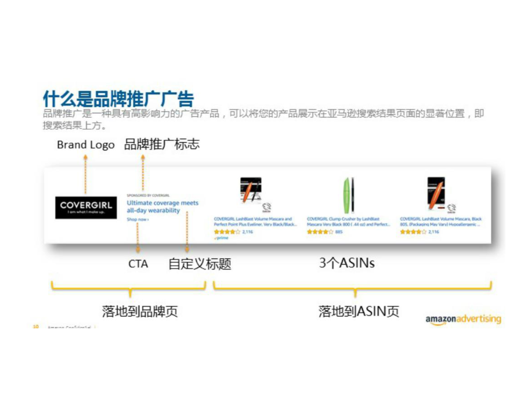Click the COVERGIRL brand logo

[86, 207]
